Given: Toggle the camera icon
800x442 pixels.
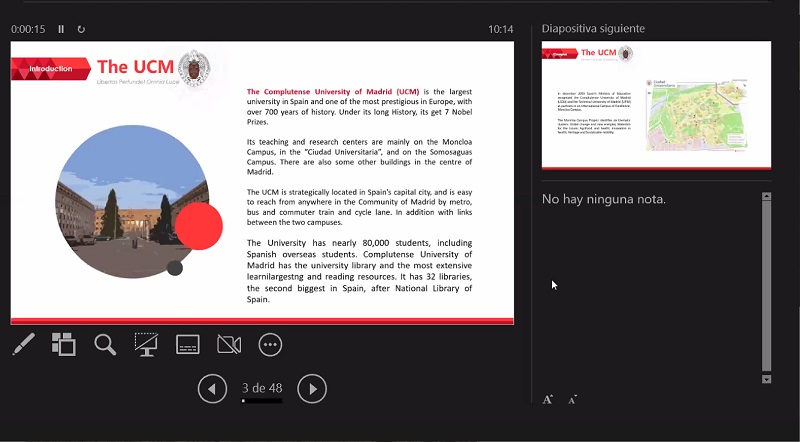Looking at the screenshot, I should (x=229, y=345).
